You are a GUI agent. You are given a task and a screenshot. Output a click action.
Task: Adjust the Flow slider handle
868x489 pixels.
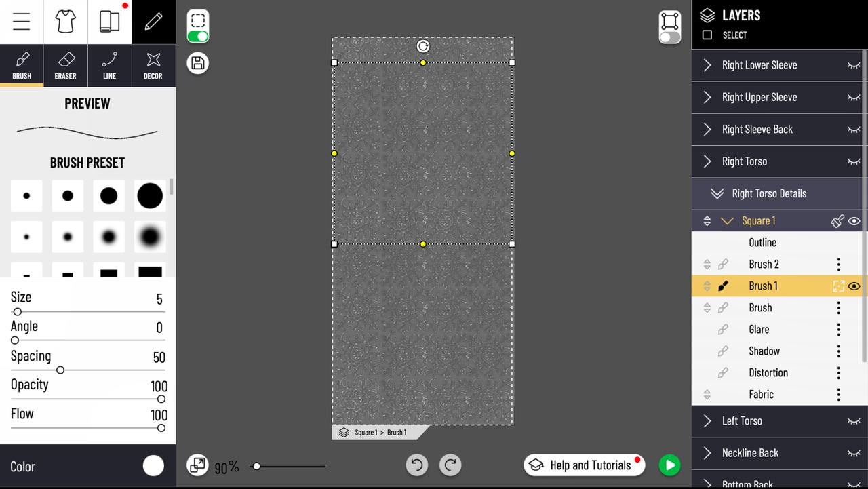point(161,428)
